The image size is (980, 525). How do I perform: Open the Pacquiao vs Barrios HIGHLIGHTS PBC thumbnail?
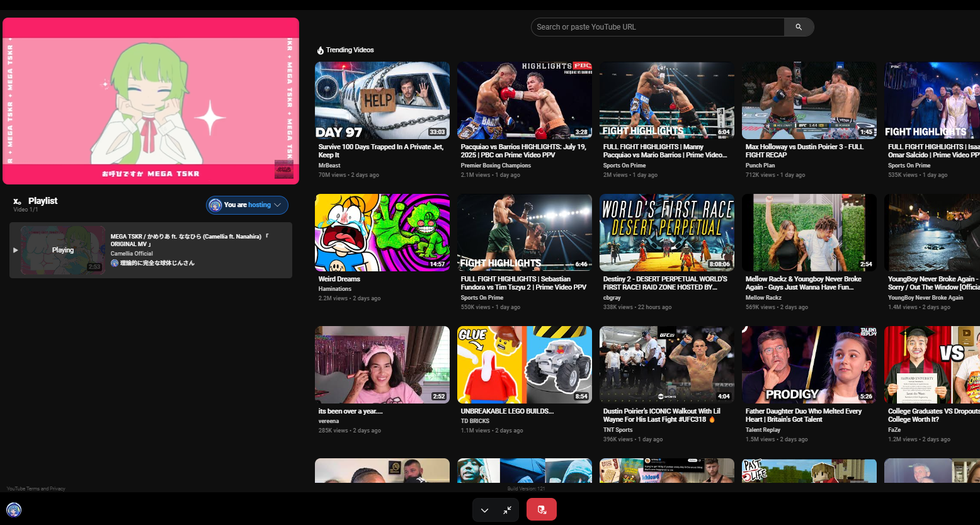coord(525,100)
